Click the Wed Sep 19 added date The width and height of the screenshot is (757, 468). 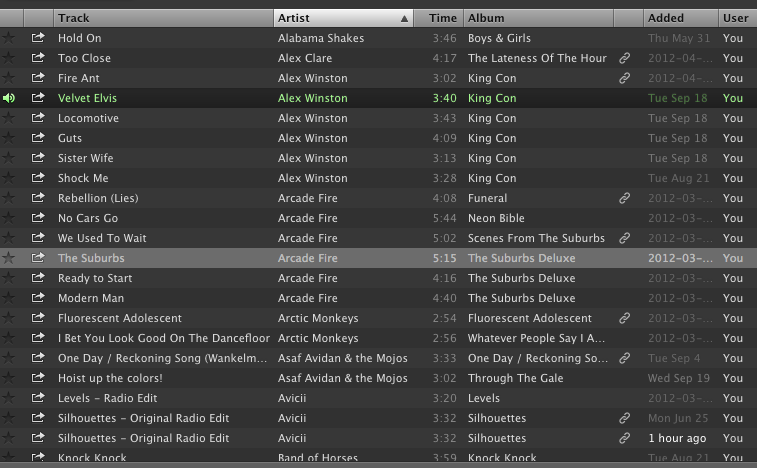[x=678, y=378]
